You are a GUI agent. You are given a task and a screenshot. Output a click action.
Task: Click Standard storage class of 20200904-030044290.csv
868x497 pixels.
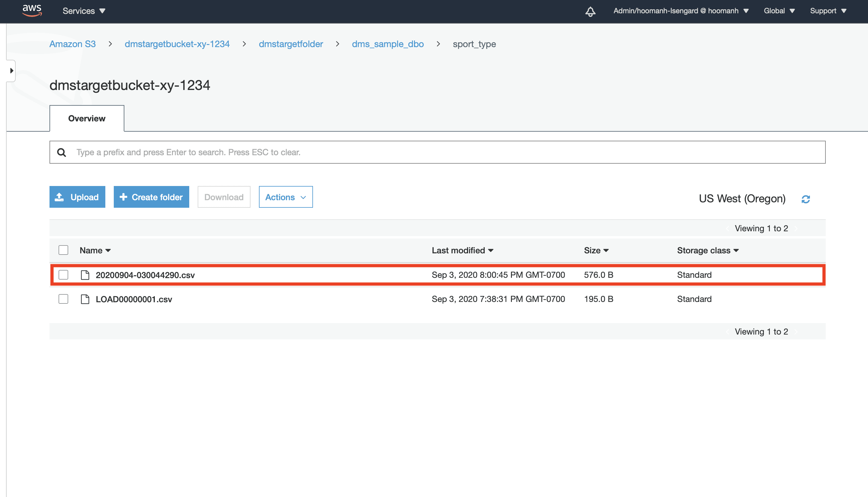(694, 275)
